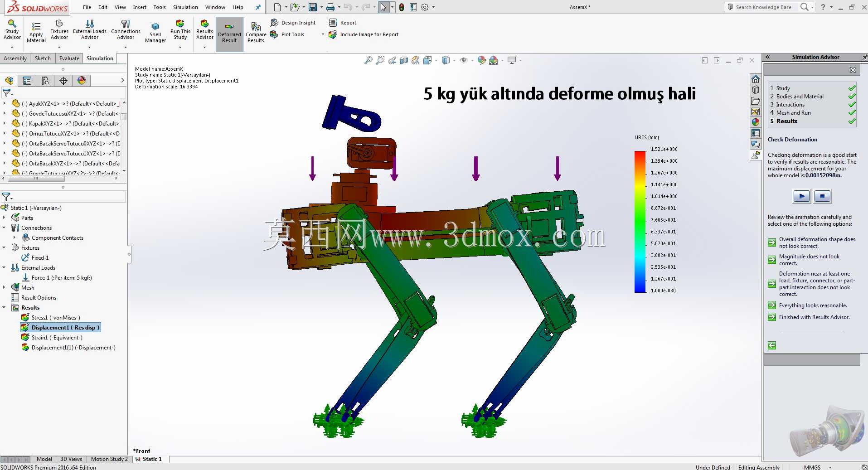Open Fixtures Advisor
868x470 pixels.
coord(59,30)
